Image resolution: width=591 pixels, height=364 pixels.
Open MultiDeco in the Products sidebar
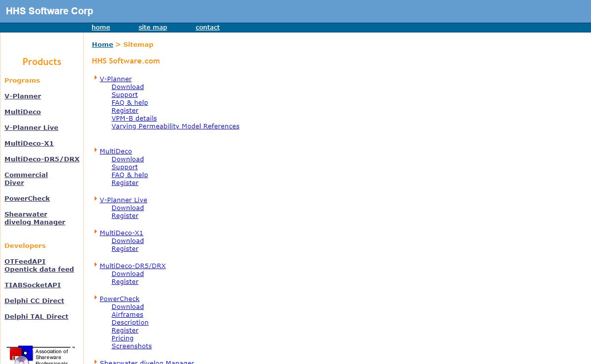23,112
